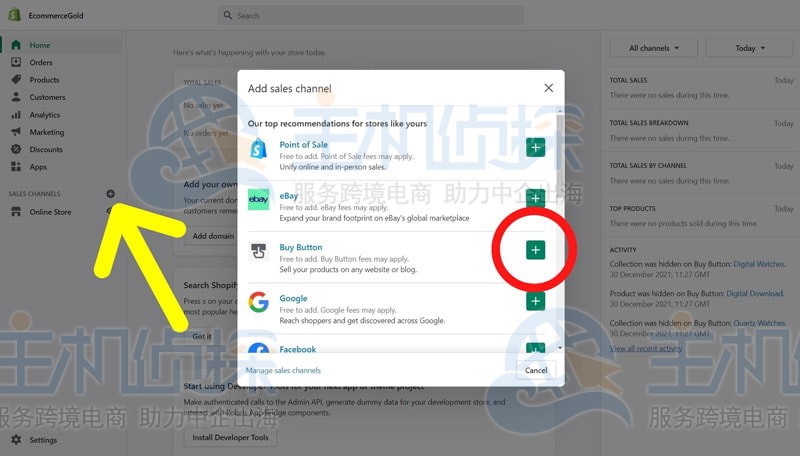800x456 pixels.
Task: Click the Apps grid icon
Action: tap(16, 167)
